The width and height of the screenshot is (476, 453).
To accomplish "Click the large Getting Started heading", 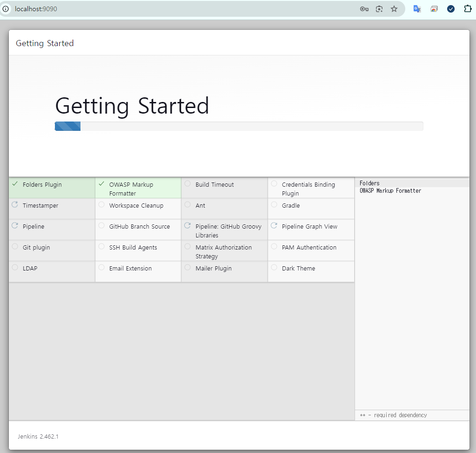I will pos(132,106).
